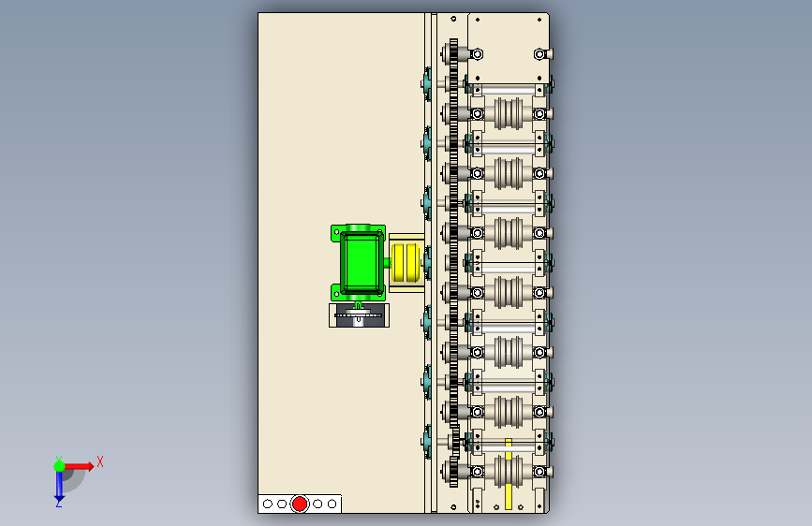Screen dimensions: 812x526
Task: Select the green gearbox motor in model
Action: 359,262
